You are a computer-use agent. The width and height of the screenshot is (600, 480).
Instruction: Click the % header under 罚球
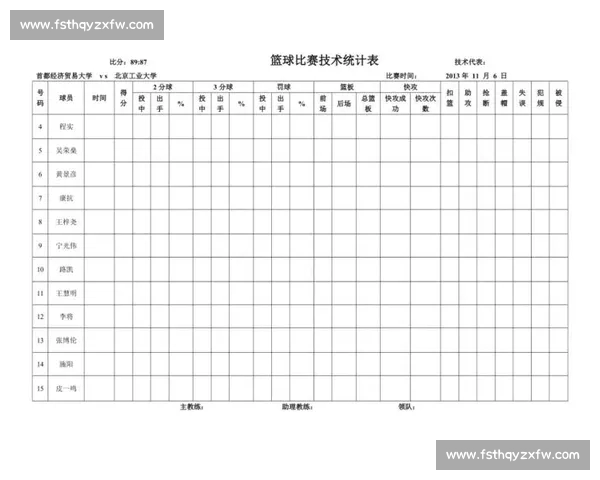click(302, 104)
